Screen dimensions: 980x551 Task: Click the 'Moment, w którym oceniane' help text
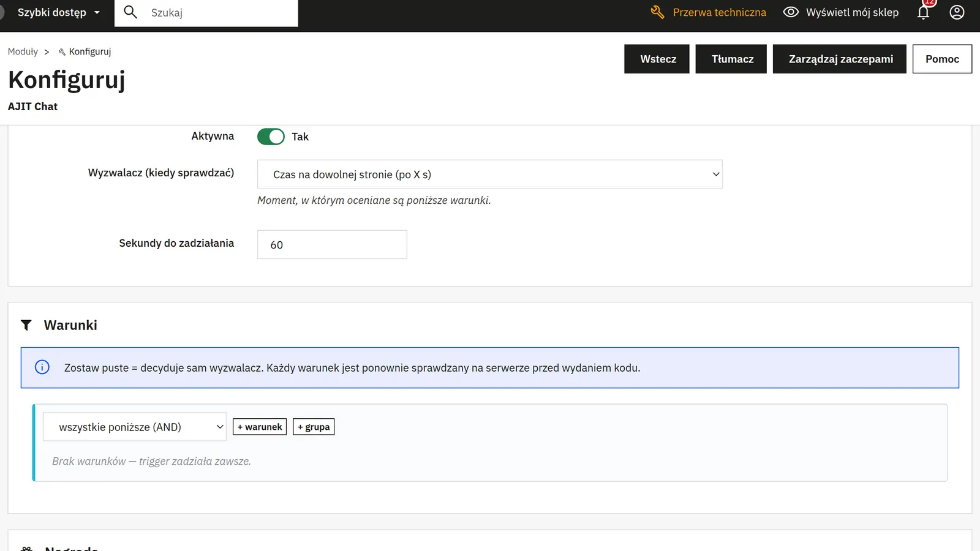tap(374, 200)
